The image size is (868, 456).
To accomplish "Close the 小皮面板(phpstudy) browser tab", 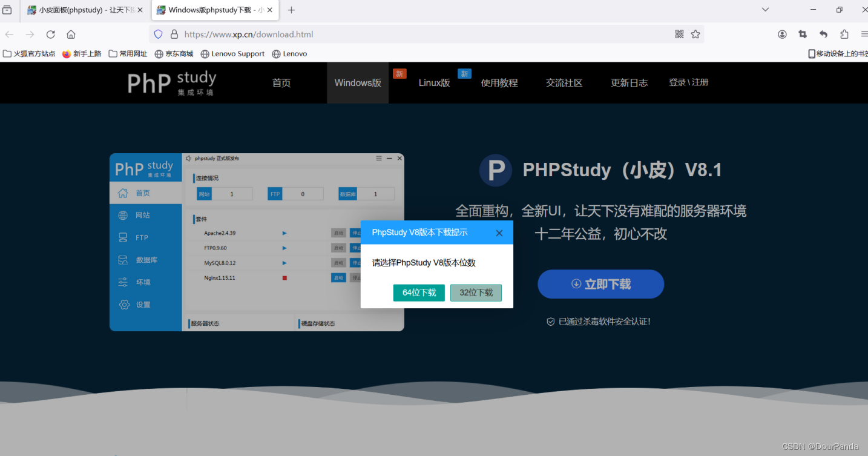I will click(140, 10).
